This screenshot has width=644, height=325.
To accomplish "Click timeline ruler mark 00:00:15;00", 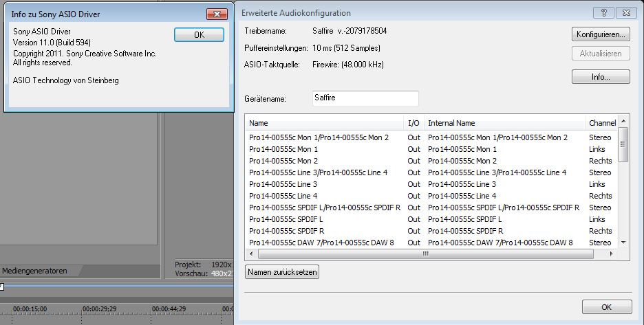I will (30, 309).
